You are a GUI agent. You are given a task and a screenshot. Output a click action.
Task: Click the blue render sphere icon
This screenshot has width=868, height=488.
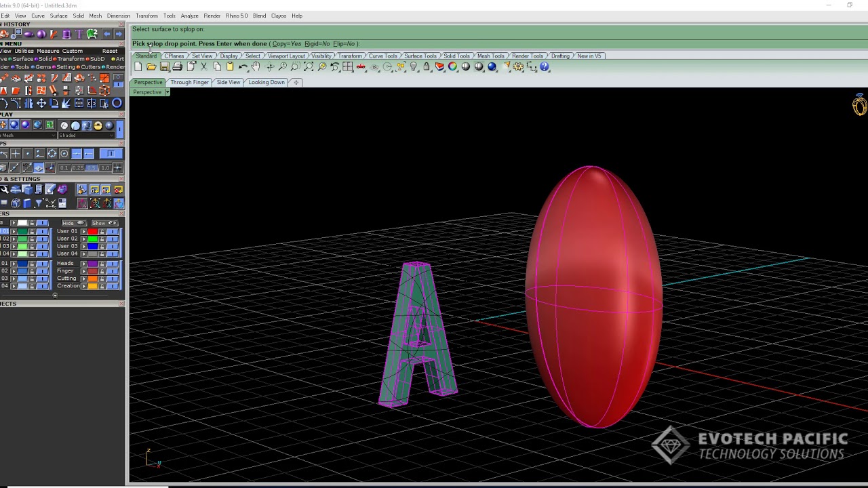pos(492,66)
